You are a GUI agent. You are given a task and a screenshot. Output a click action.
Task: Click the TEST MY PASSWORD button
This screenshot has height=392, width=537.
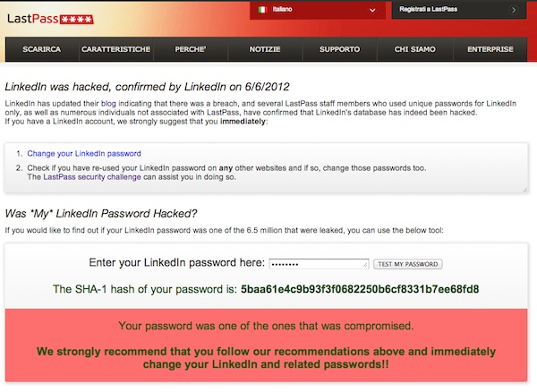(x=407, y=264)
